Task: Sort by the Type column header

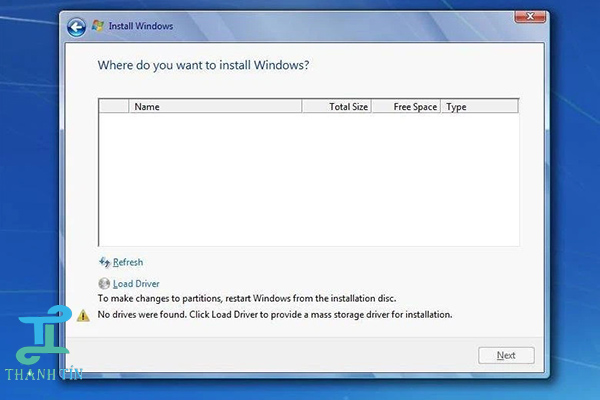Action: (479, 107)
